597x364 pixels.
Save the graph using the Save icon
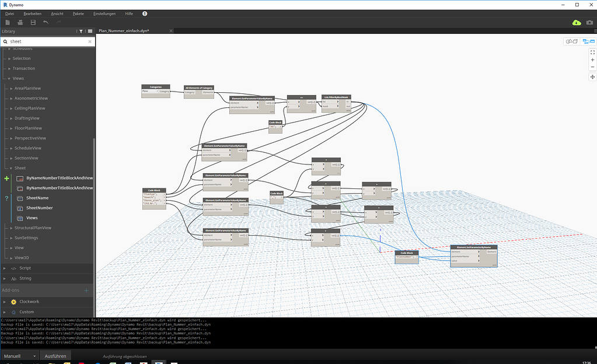pyautogui.click(x=32, y=22)
